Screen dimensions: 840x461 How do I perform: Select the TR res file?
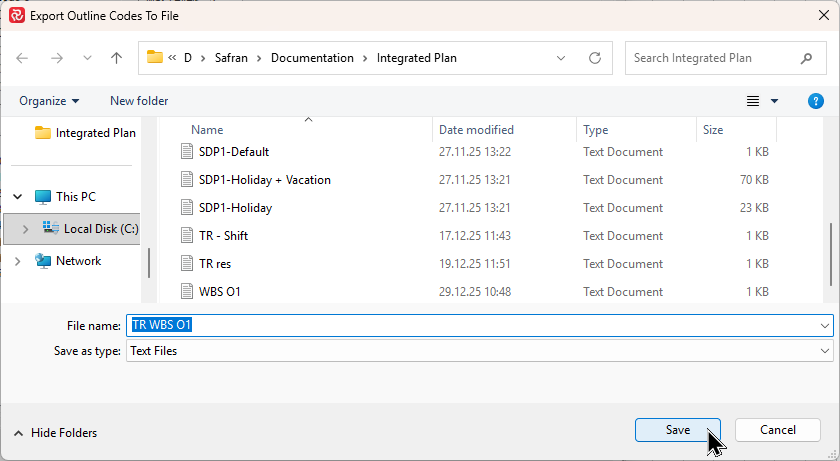pyautogui.click(x=215, y=264)
